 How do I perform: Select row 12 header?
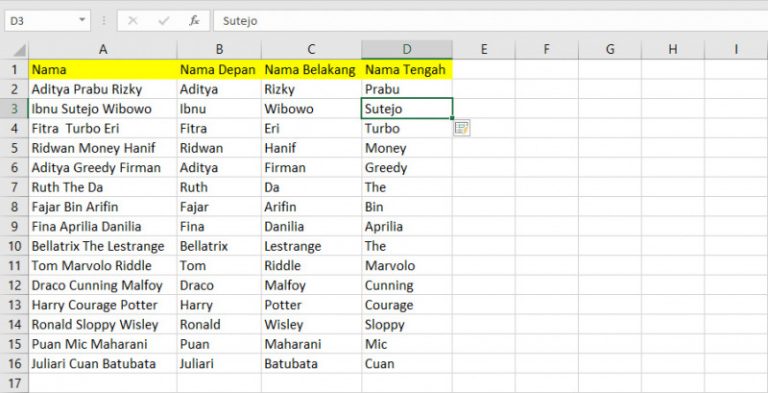click(x=14, y=285)
